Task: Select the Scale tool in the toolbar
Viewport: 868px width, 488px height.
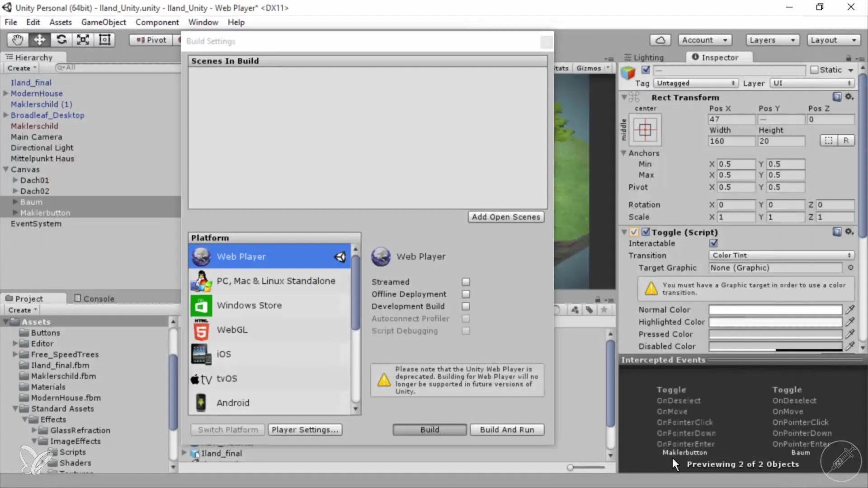Action: tap(83, 40)
